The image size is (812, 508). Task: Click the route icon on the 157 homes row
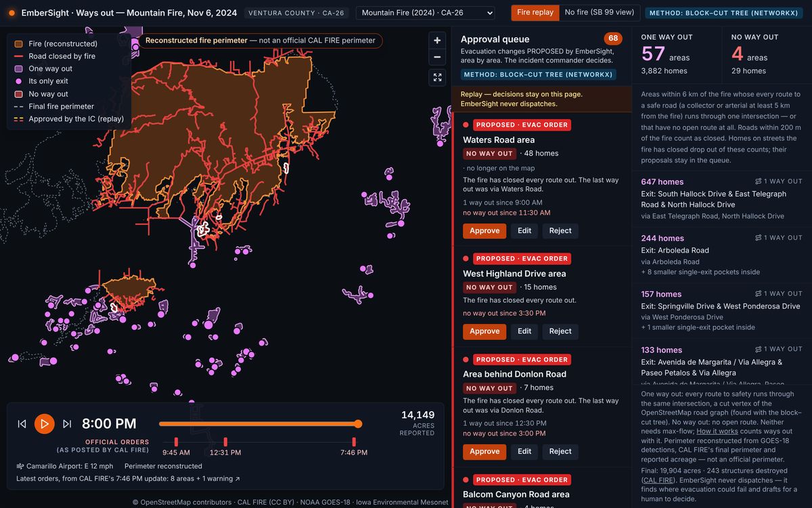click(759, 293)
